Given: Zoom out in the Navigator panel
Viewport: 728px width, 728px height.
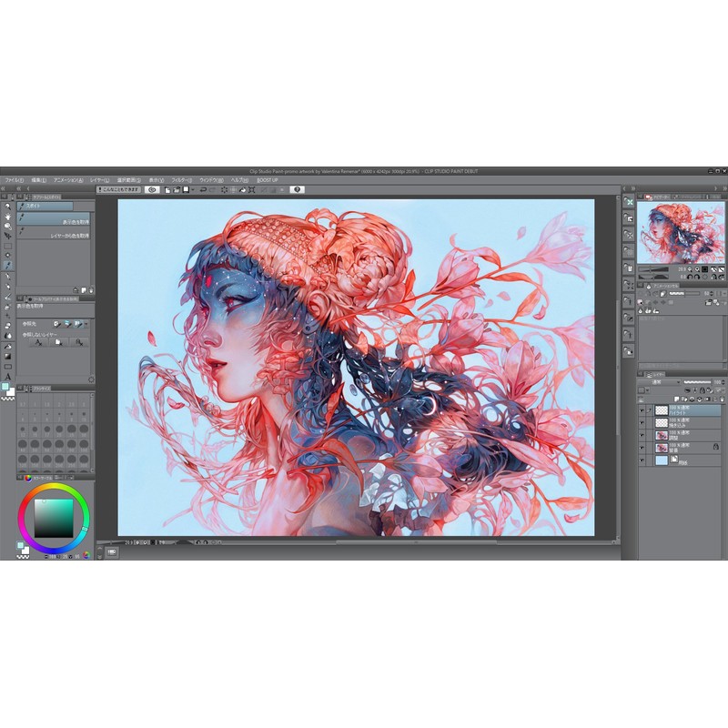Looking at the screenshot, I should (690, 269).
